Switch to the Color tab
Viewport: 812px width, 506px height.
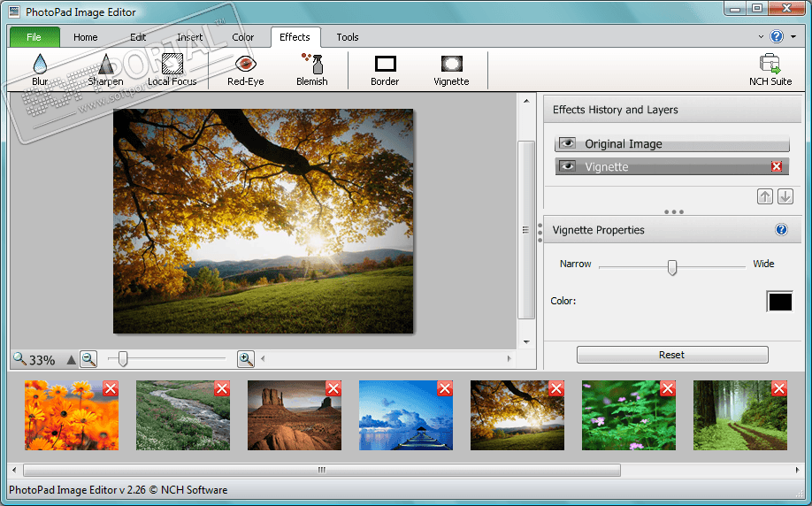(243, 37)
